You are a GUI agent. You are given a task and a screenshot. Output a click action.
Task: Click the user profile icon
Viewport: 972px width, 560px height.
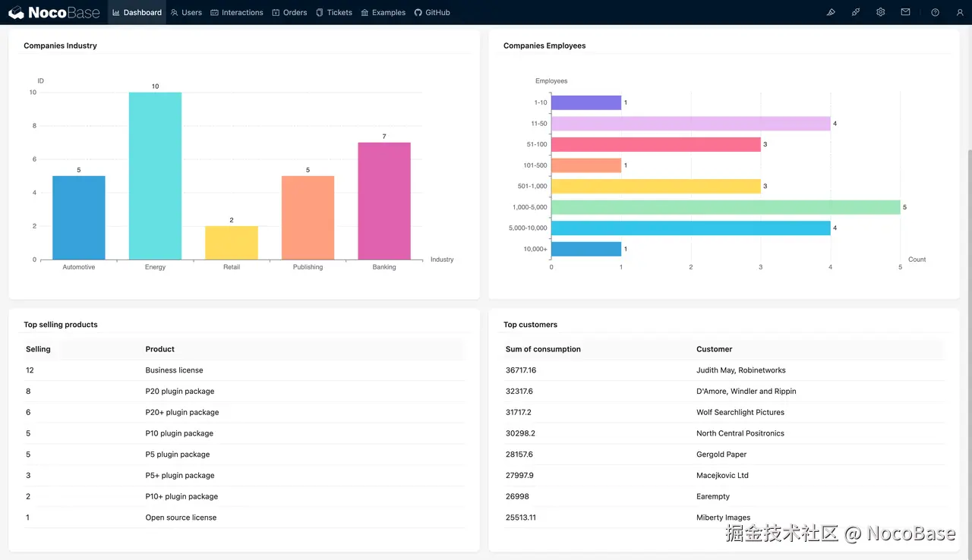click(960, 12)
